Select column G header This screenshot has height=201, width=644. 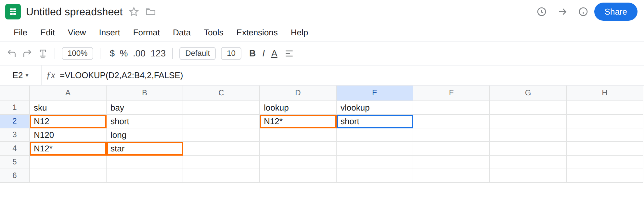[x=528, y=93]
